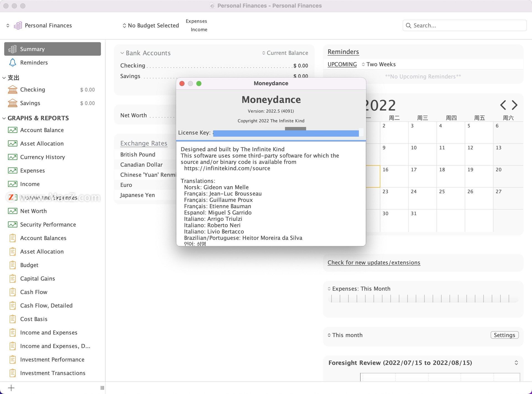
Task: Close the Moneydance about dialog
Action: 182,84
